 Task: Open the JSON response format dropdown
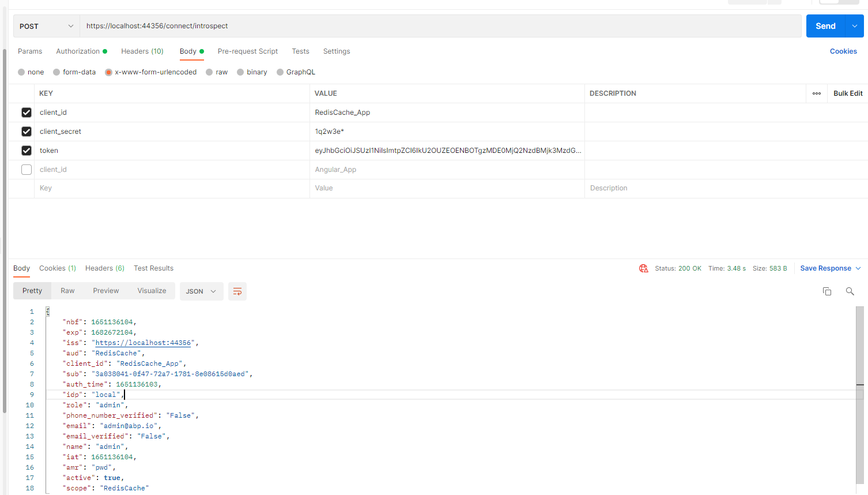[x=201, y=291]
